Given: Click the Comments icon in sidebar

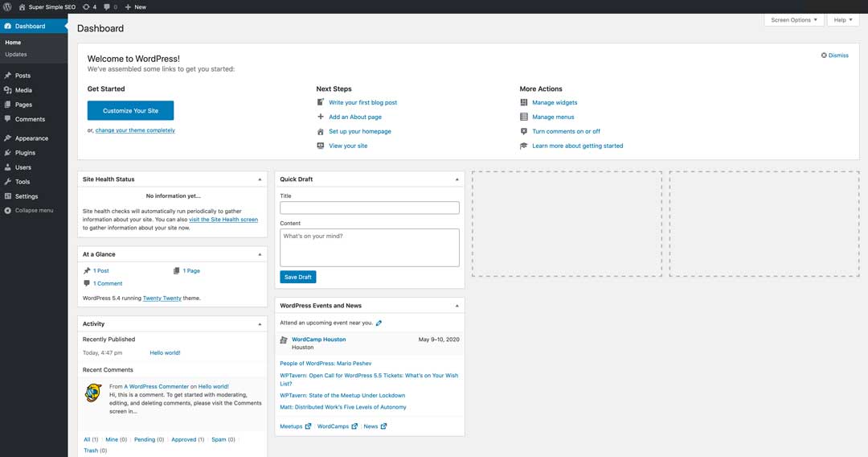Looking at the screenshot, I should [x=8, y=118].
